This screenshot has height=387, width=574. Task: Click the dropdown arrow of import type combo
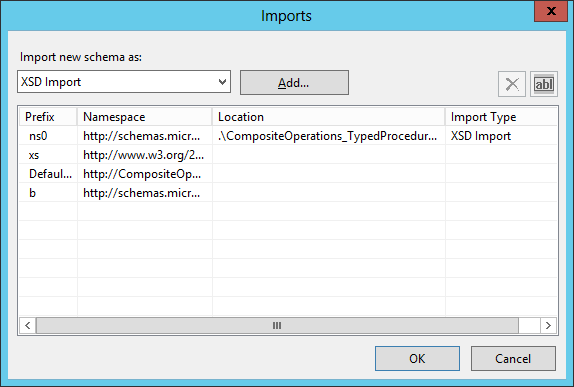coord(222,82)
